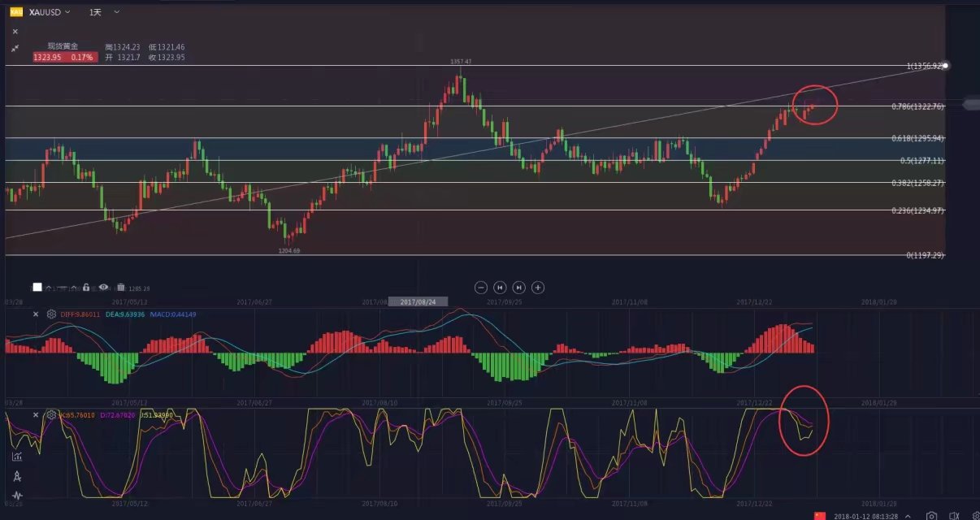
Task: Collapse the chart with the shrink arrows icon
Action: 15,49
